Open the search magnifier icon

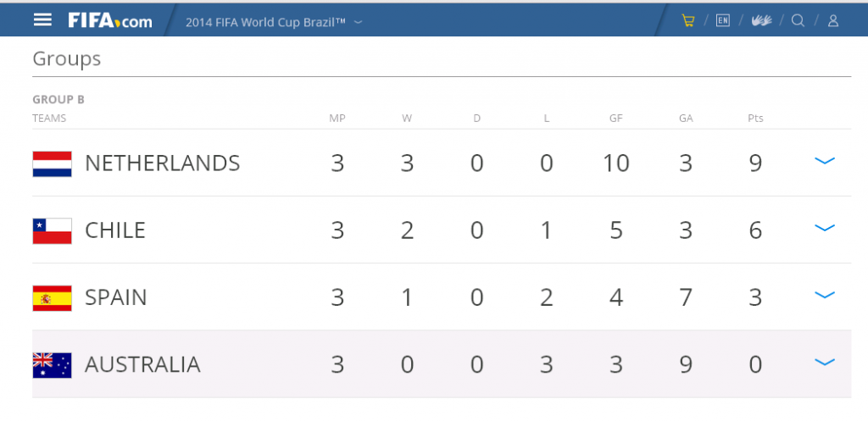coord(798,21)
